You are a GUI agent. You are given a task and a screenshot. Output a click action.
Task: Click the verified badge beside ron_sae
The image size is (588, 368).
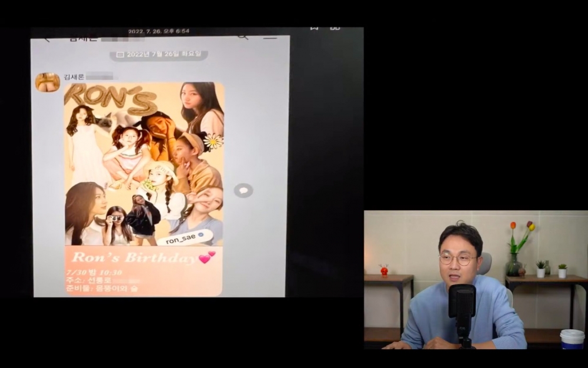pyautogui.click(x=201, y=234)
